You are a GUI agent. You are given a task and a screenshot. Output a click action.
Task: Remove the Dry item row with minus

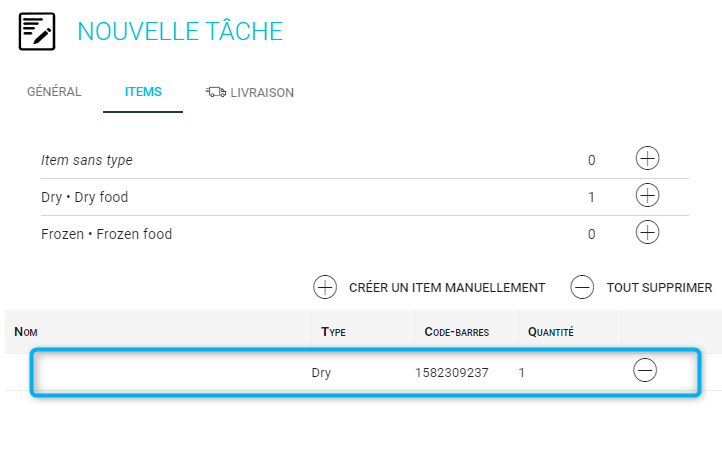(645, 370)
